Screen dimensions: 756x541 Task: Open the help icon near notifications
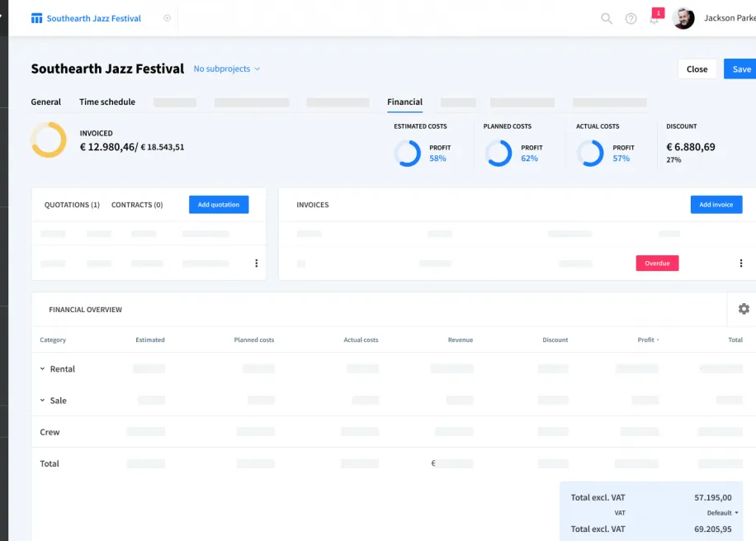click(x=631, y=17)
